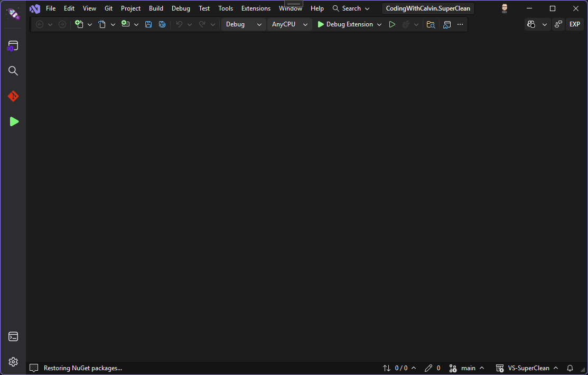
Task: Open the Search sidebar panel
Action: point(13,70)
